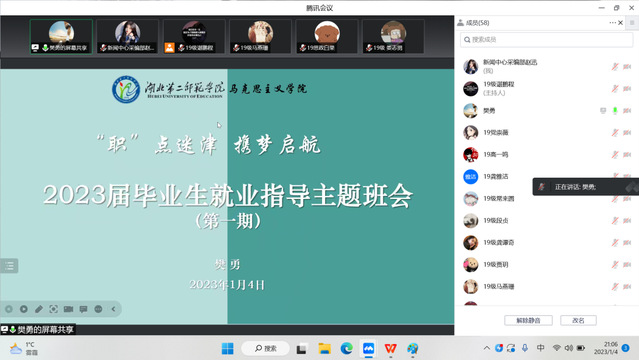Collapse the slideshow toolbar with left chevron
The height and width of the screenshot is (360, 639).
tap(113, 309)
